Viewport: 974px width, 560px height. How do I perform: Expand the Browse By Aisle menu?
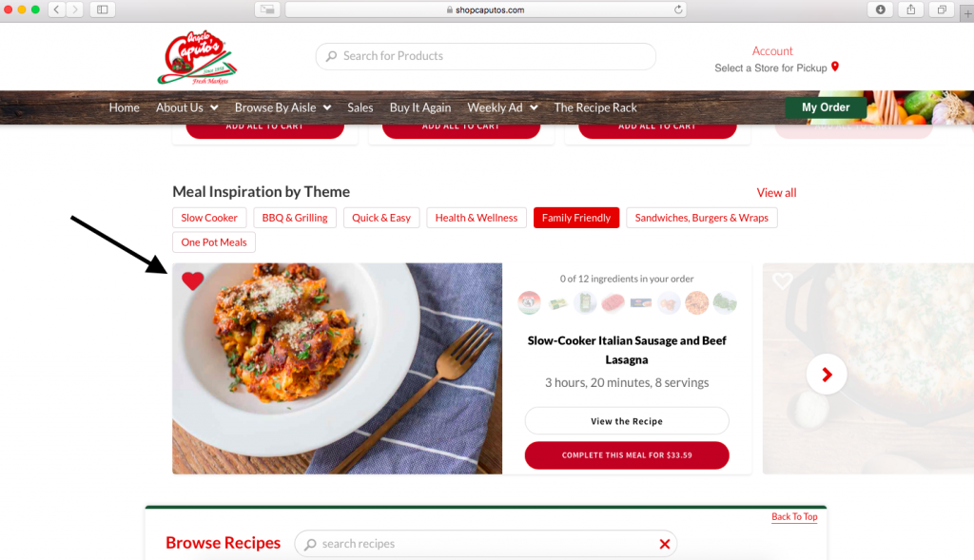tap(282, 107)
